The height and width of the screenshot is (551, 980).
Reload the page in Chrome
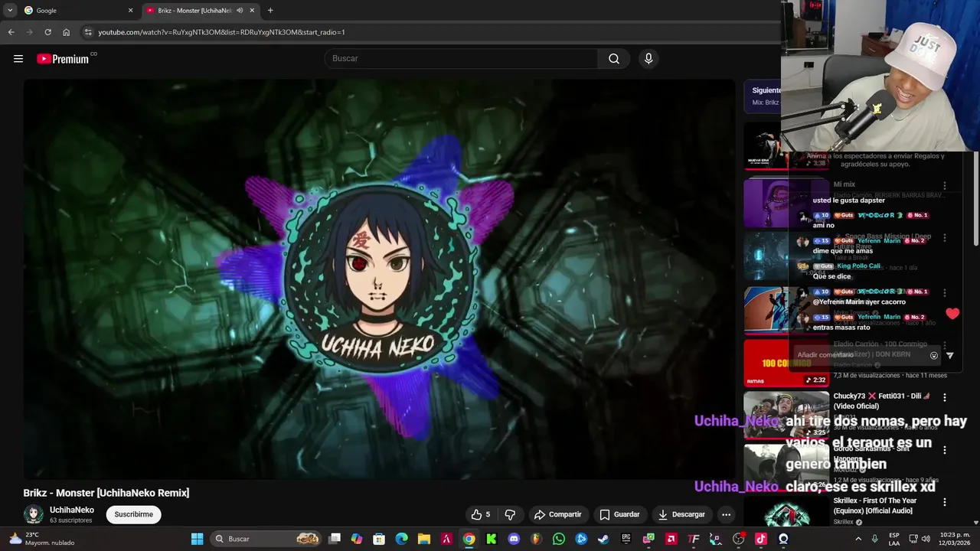47,32
